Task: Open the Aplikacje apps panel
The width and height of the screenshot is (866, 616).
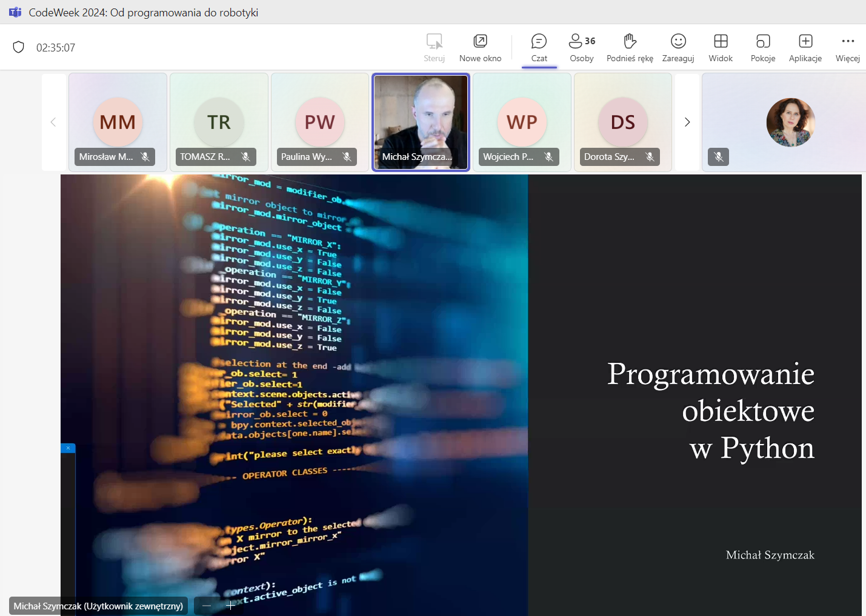Action: [x=805, y=48]
